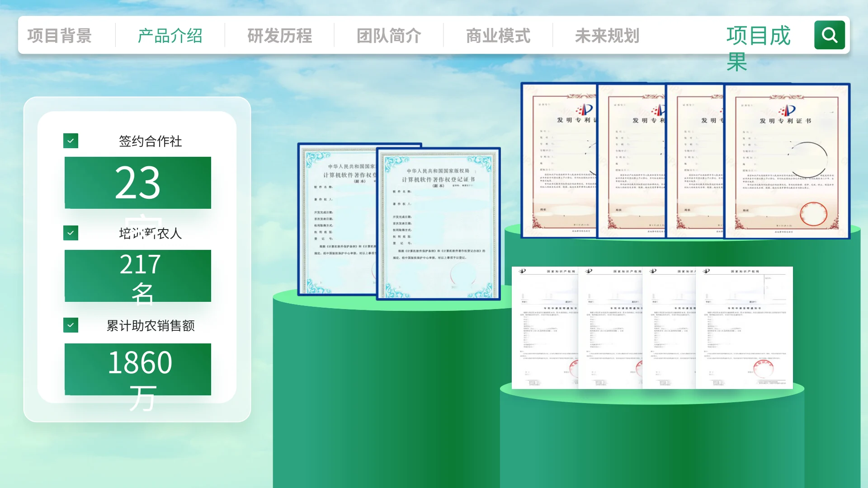The image size is (868, 488).
Task: Toggle the 累计助农销售额 checkbox
Action: pos(71,325)
